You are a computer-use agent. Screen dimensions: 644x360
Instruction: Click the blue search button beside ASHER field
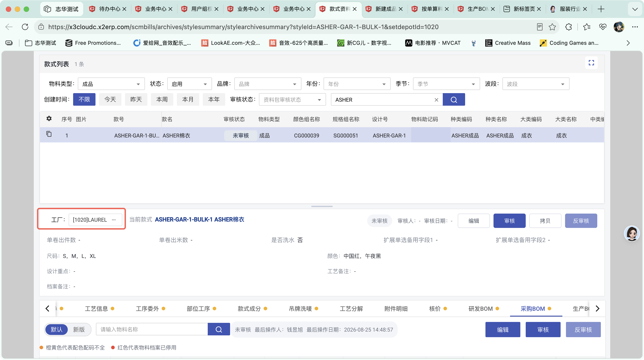tap(454, 100)
